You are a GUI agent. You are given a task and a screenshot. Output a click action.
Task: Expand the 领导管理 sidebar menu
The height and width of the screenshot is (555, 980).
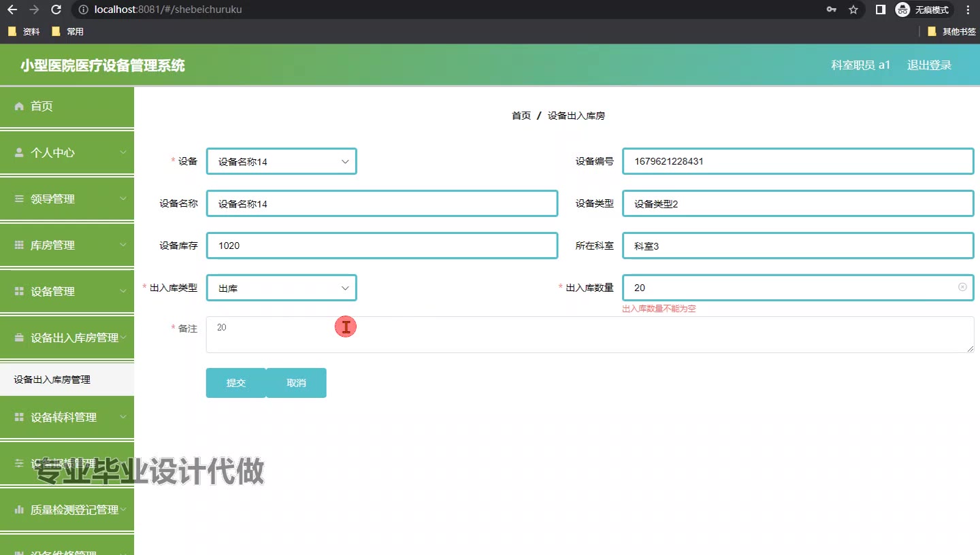67,199
